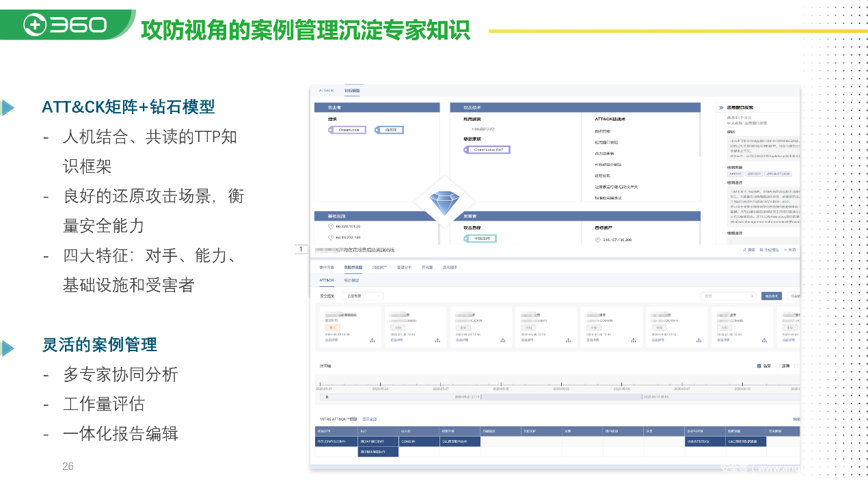Click the search input field
The height and width of the screenshot is (481, 868).
pyautogui.click(x=724, y=296)
